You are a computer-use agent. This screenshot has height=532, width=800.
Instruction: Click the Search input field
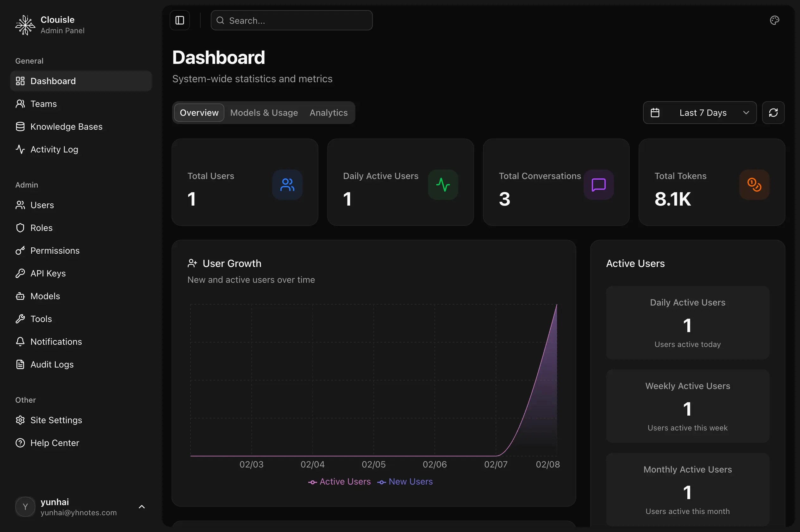291,21
